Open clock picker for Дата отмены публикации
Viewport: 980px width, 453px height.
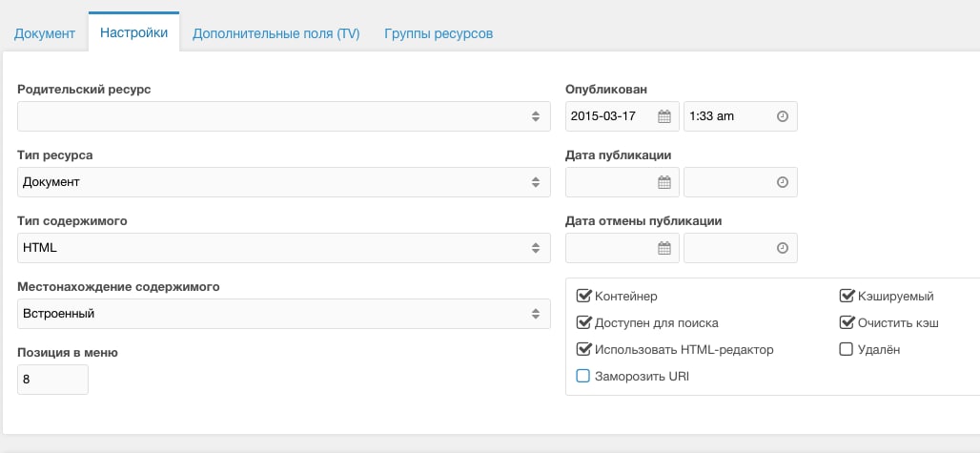[x=783, y=248]
